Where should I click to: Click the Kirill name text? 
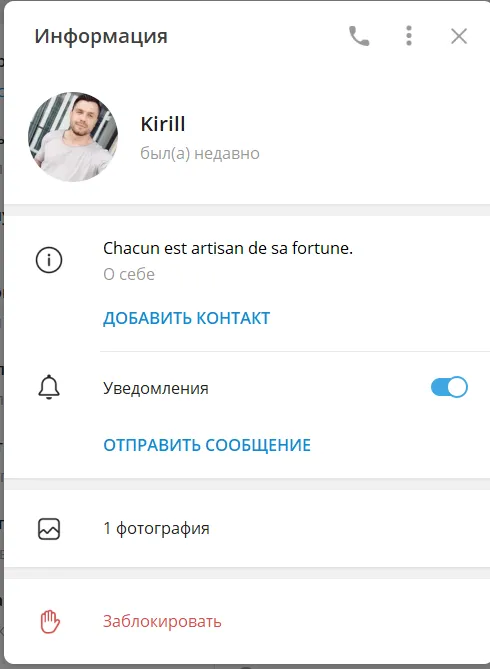[163, 124]
